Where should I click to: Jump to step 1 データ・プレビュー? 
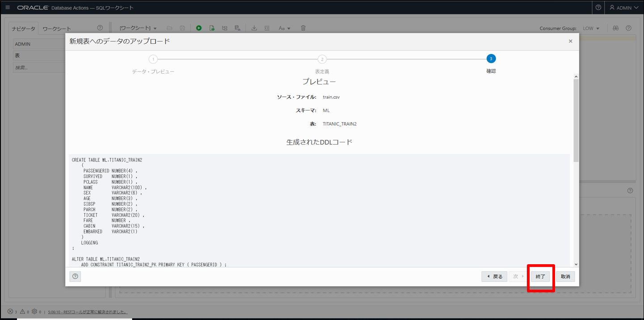(153, 59)
